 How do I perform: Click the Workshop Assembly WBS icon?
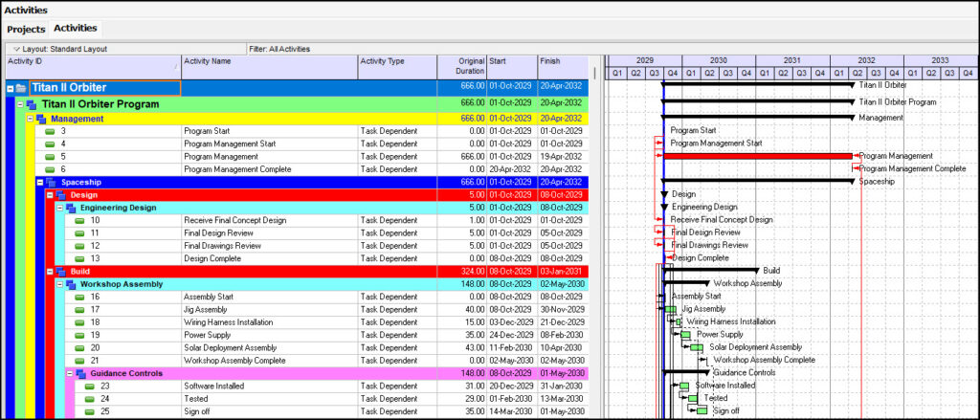71,284
